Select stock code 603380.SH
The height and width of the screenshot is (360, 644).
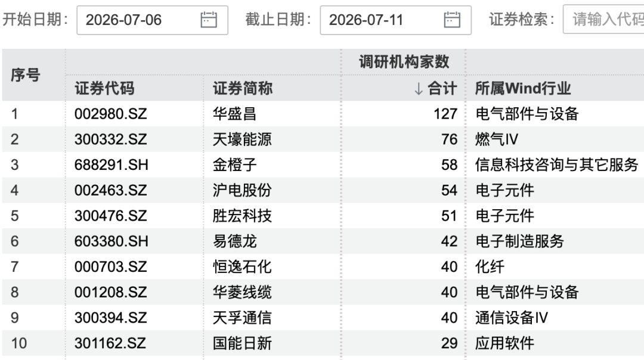pos(112,241)
